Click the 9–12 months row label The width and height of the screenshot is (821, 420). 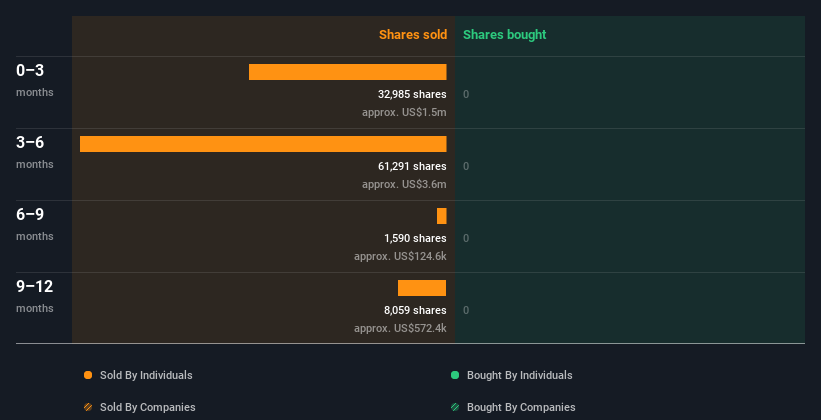pos(35,296)
